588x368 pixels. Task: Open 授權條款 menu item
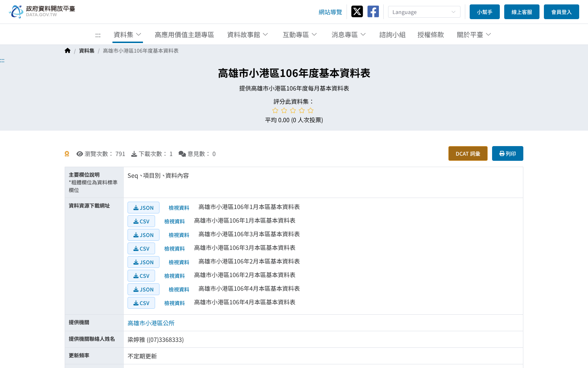pos(431,35)
